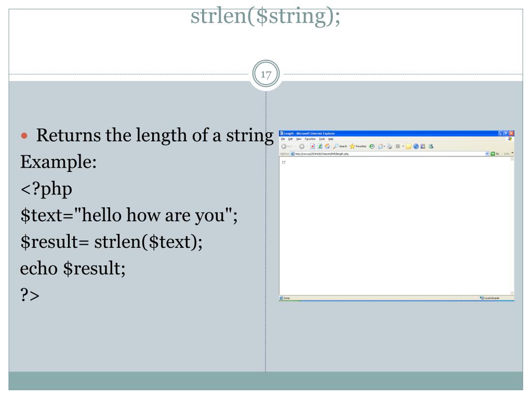532x399 pixels.
Task: Click the Forward arrow button
Action: pos(302,146)
